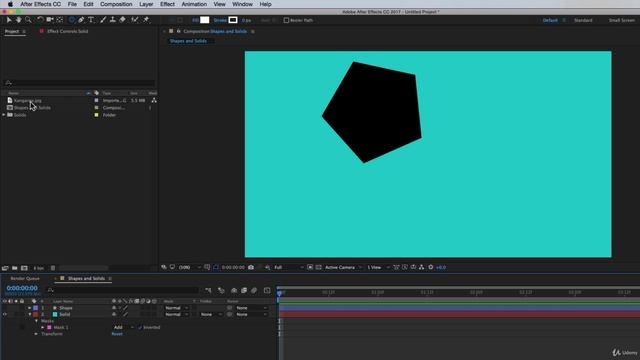Click the new composition icon in Project panel
640x360 pixels.
click(24, 268)
